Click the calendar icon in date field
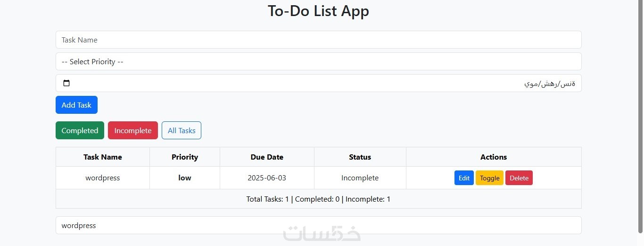This screenshot has height=246, width=644. pyautogui.click(x=66, y=84)
